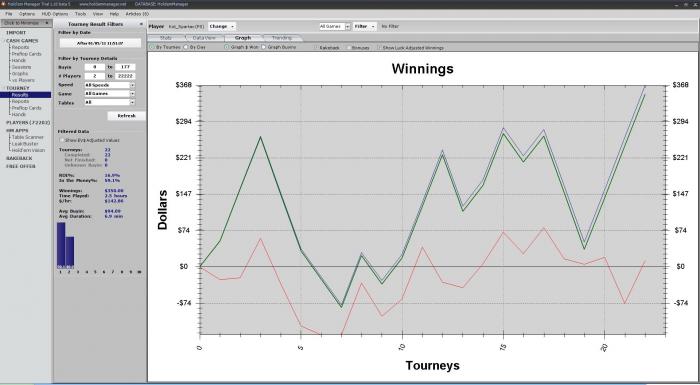This screenshot has width=700, height=385.
Task: Collapse the Click to Minimize sidebar header
Action: (x=26, y=23)
